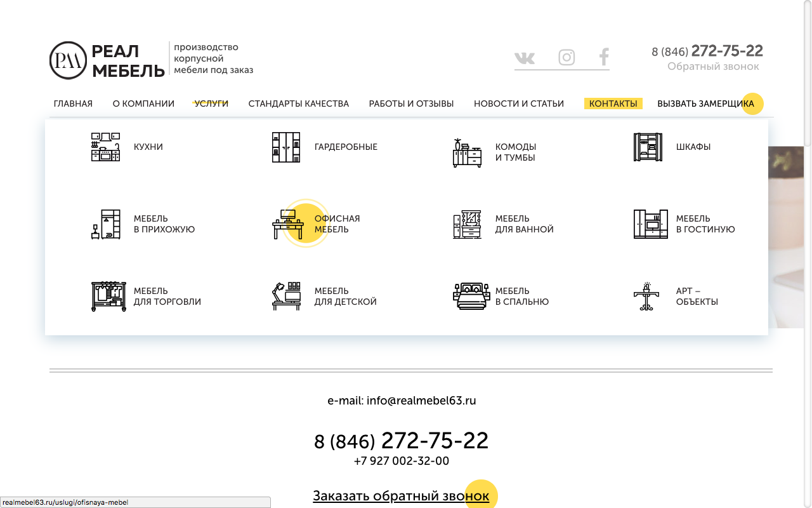Open ШКАФЫ category text link

pos(693,147)
